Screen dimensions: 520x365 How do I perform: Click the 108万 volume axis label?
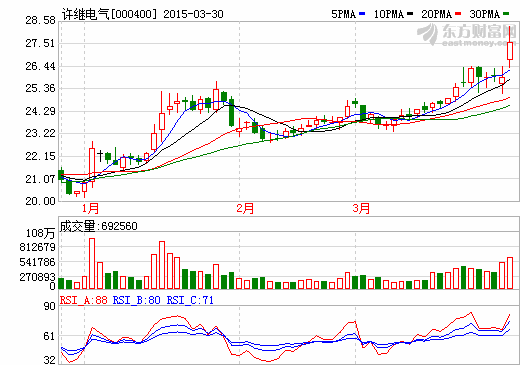[40, 233]
